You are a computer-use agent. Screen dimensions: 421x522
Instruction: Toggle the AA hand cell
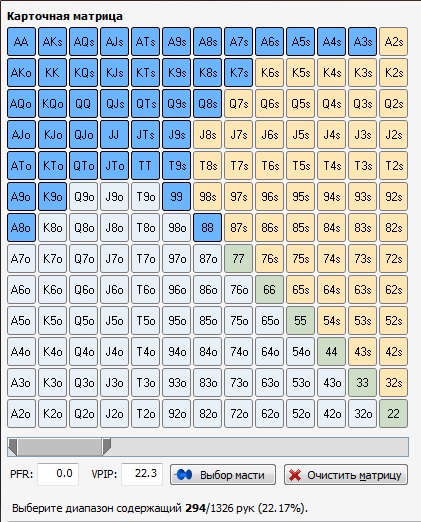pos(21,42)
